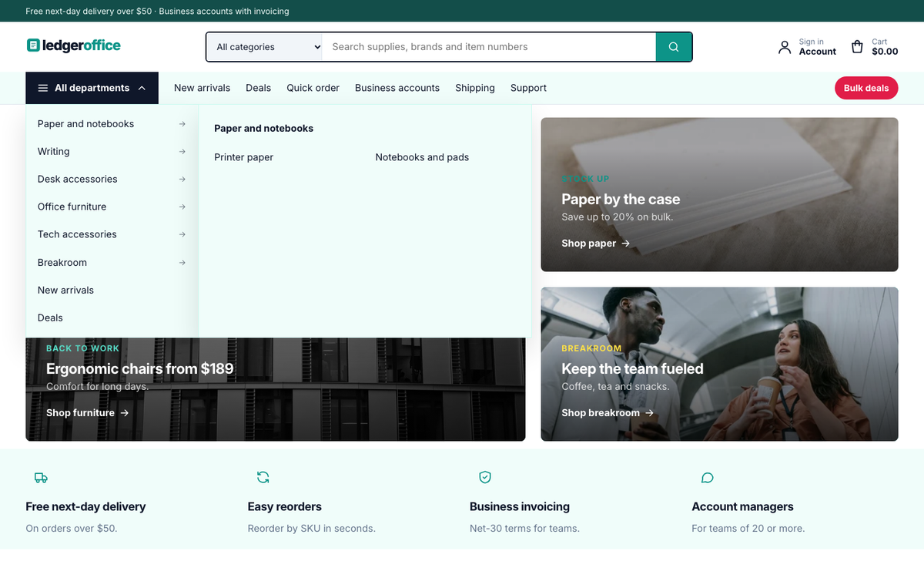Click the Shop furniture link
Image resolution: width=924 pixels, height=578 pixels.
coord(88,413)
